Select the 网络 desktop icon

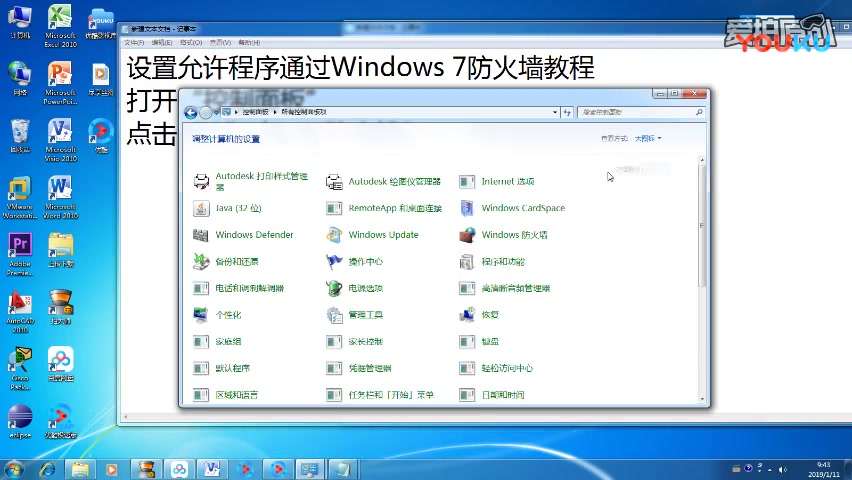click(20, 79)
